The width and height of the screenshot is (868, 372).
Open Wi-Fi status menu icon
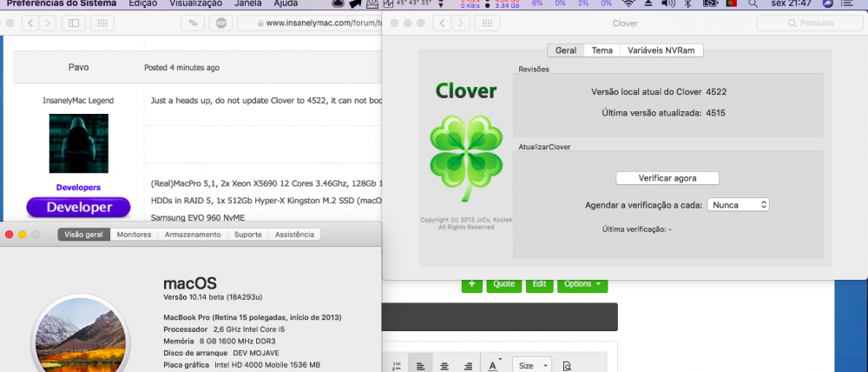pyautogui.click(x=628, y=3)
